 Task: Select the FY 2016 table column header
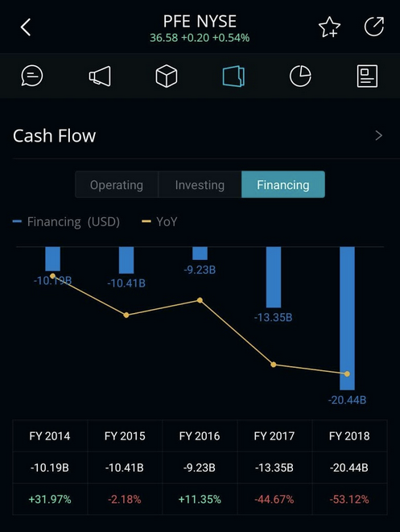(200, 436)
